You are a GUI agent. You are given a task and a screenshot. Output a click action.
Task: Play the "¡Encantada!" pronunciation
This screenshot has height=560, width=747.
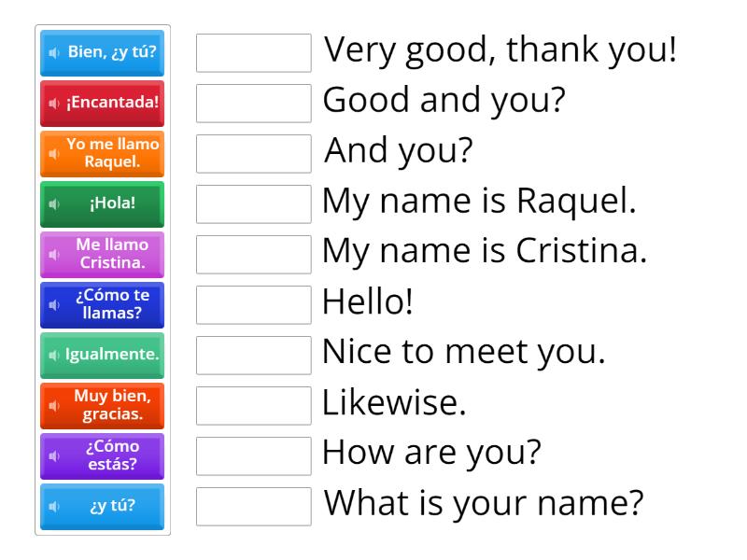pos(54,104)
